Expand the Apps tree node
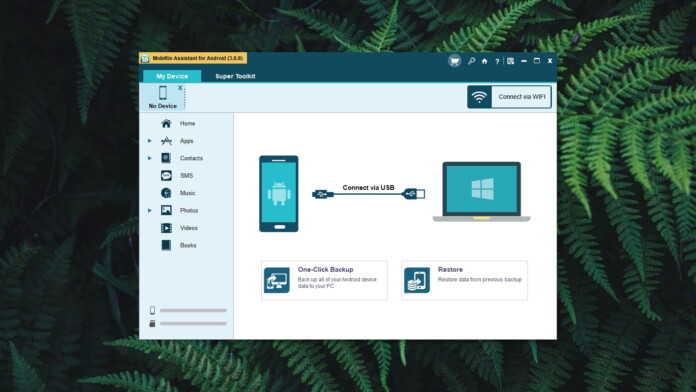 click(150, 141)
